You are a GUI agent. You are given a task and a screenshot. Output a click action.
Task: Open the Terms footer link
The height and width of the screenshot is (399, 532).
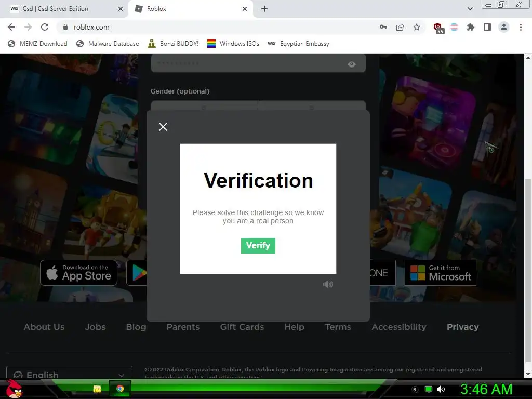(338, 327)
